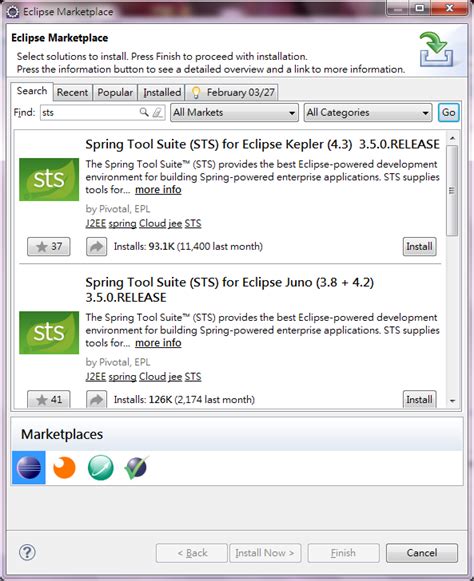Click J2EE tag under Kepler STS
The width and height of the screenshot is (474, 581).
coord(96,223)
